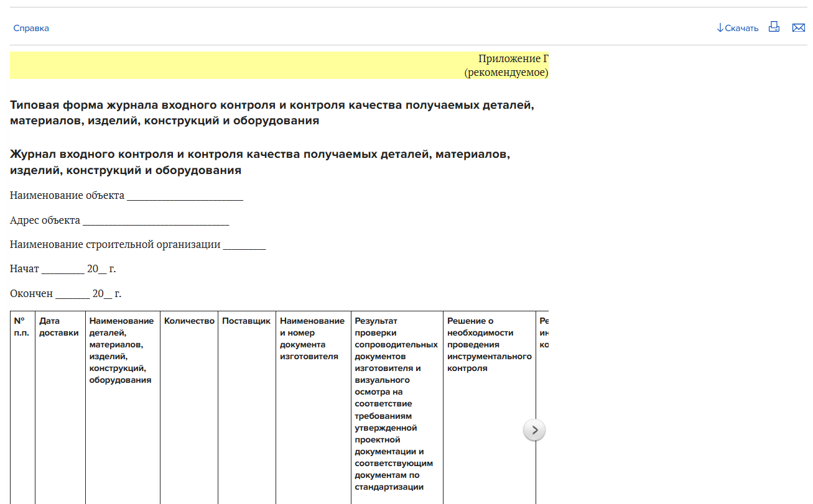This screenshot has width=813, height=504.
Task: Select the Количество column header
Action: point(189,321)
